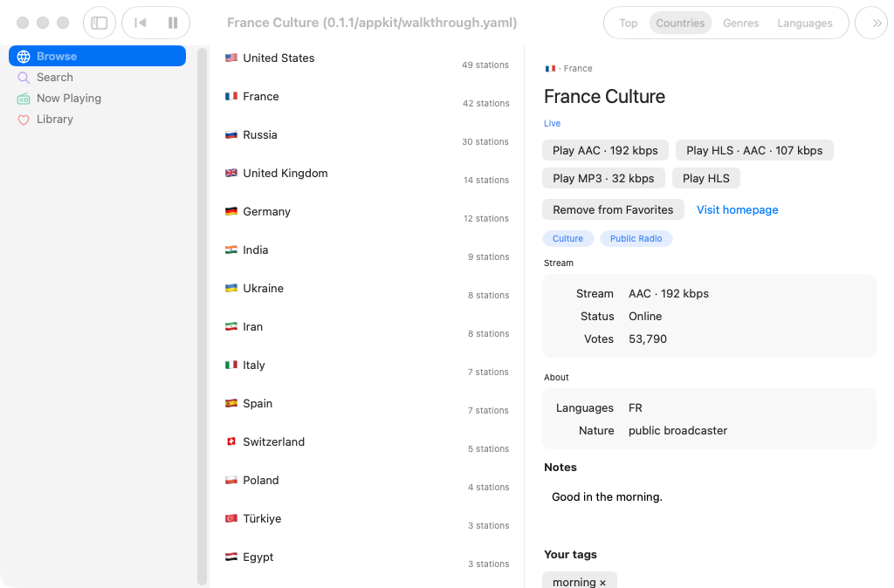
Task: Click the Live status label
Action: pos(552,124)
